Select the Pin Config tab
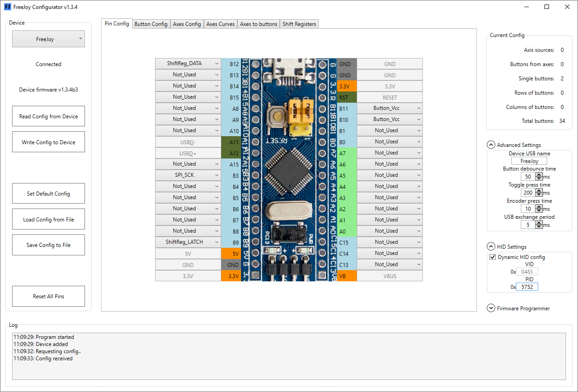Image resolution: width=578 pixels, height=392 pixels. coord(117,24)
